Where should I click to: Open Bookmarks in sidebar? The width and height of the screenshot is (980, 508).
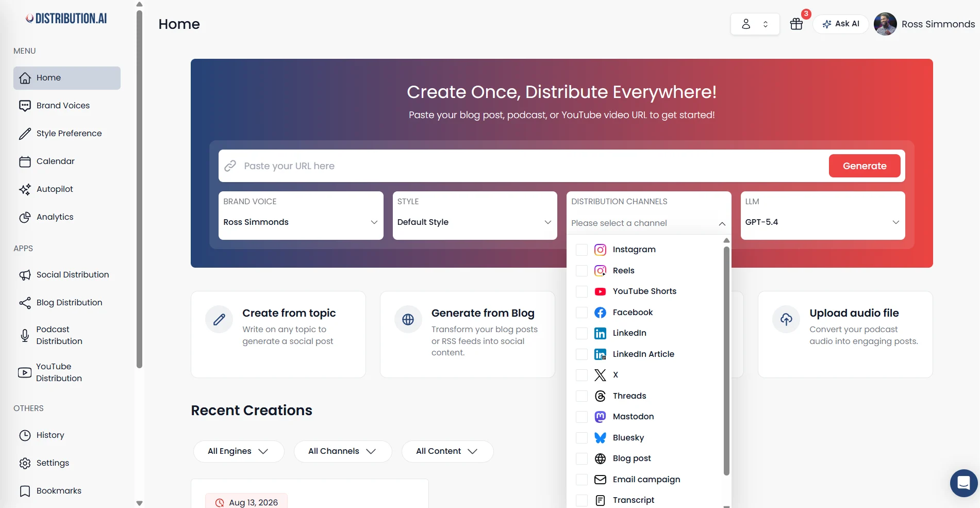pos(67,491)
